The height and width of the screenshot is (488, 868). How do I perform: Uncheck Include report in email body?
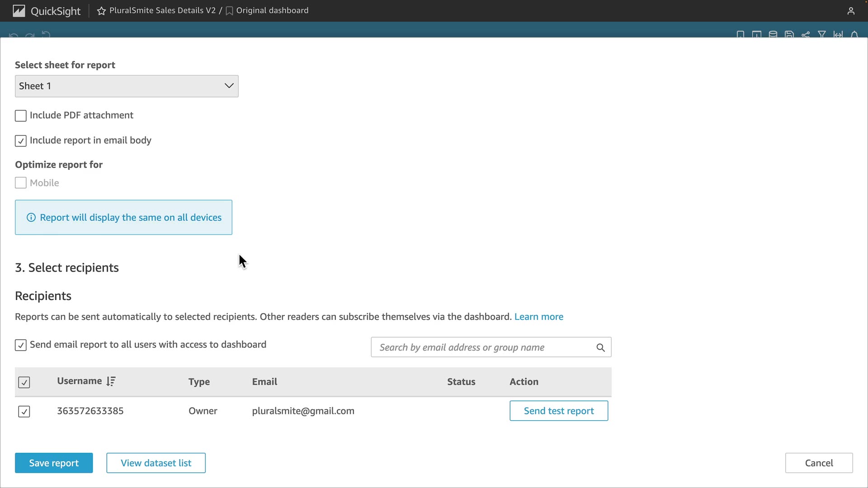pyautogui.click(x=21, y=141)
